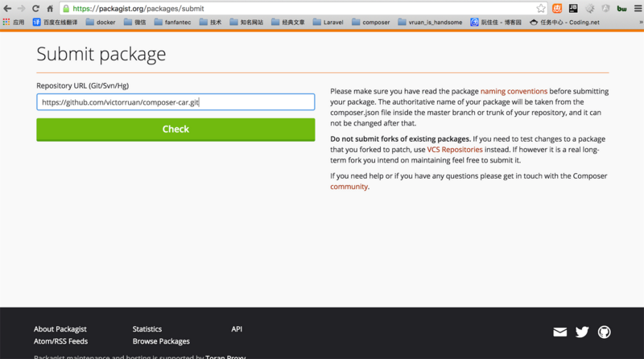The height and width of the screenshot is (359, 644).
Task: Click the footer GitHub icon
Action: coord(605,332)
